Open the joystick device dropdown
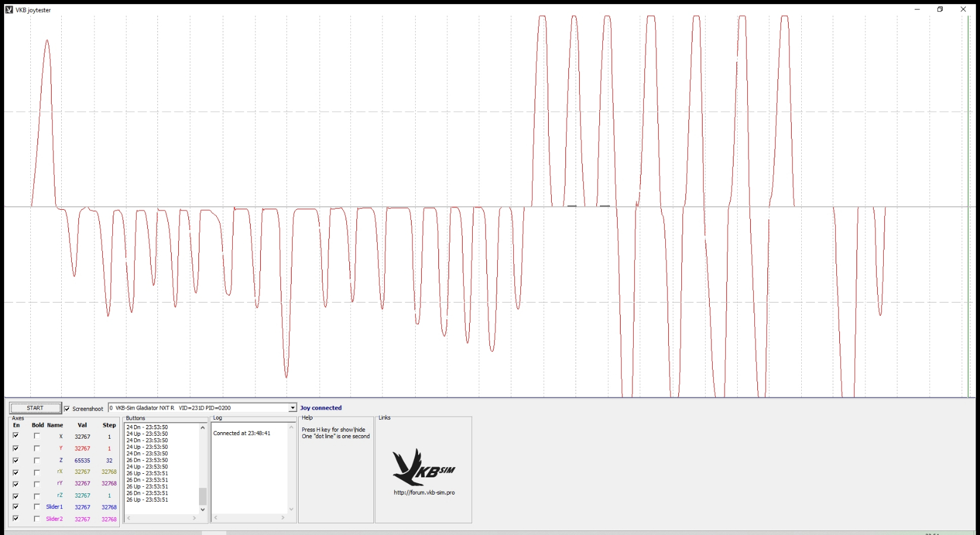This screenshot has width=980, height=535. tap(292, 408)
